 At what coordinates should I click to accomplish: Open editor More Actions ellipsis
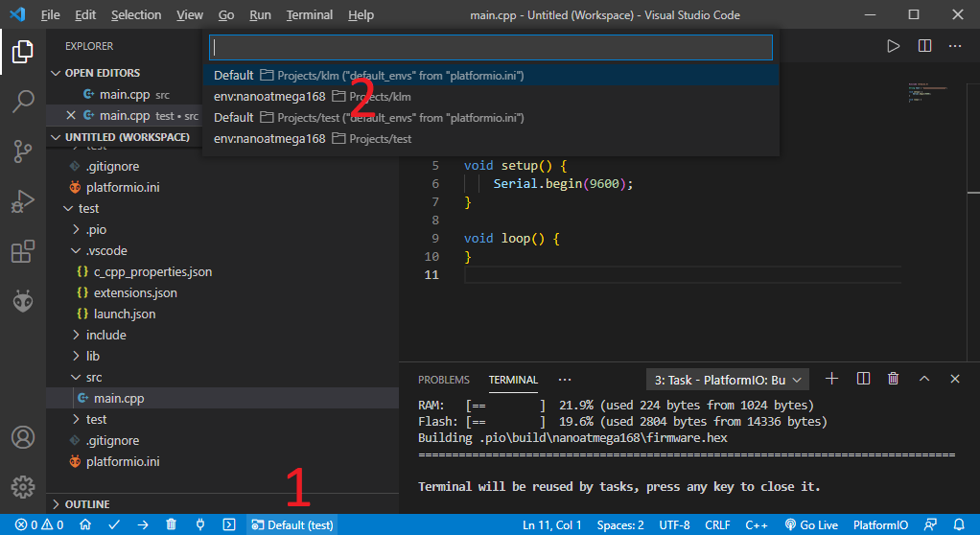coord(955,46)
